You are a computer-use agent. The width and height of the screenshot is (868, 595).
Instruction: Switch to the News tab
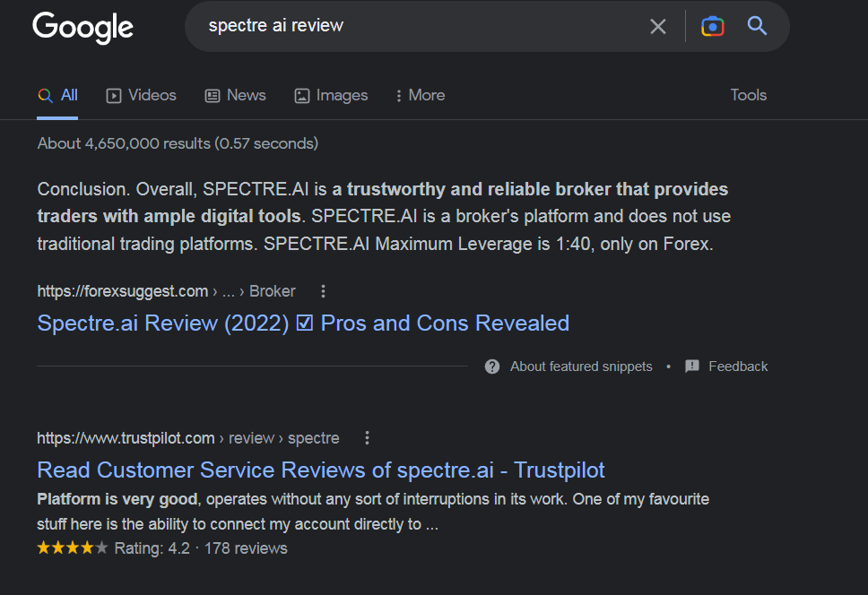235,96
